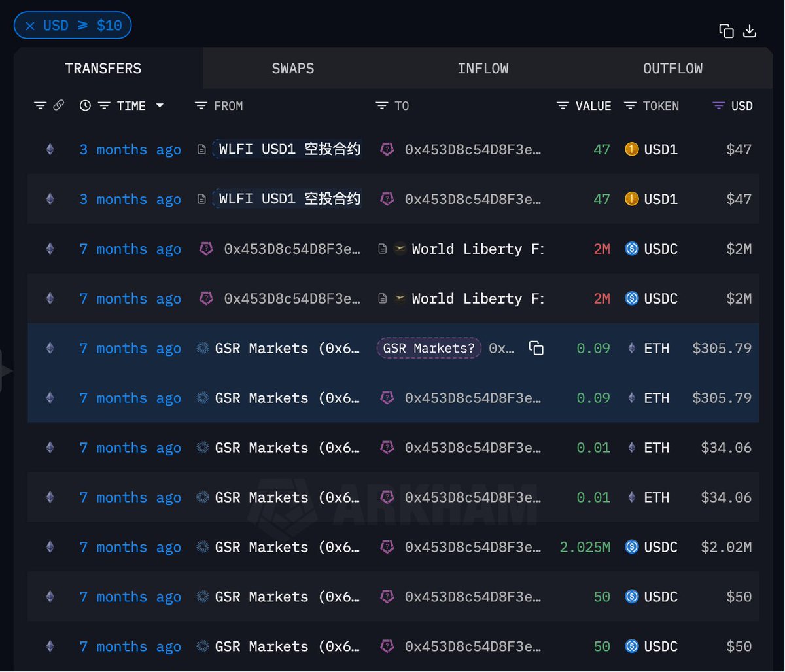The width and height of the screenshot is (785, 672).
Task: Switch to the INFLOW tab
Action: click(x=483, y=68)
